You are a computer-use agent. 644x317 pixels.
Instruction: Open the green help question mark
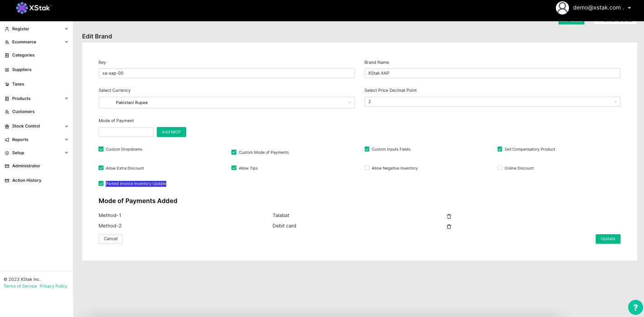[x=635, y=307]
